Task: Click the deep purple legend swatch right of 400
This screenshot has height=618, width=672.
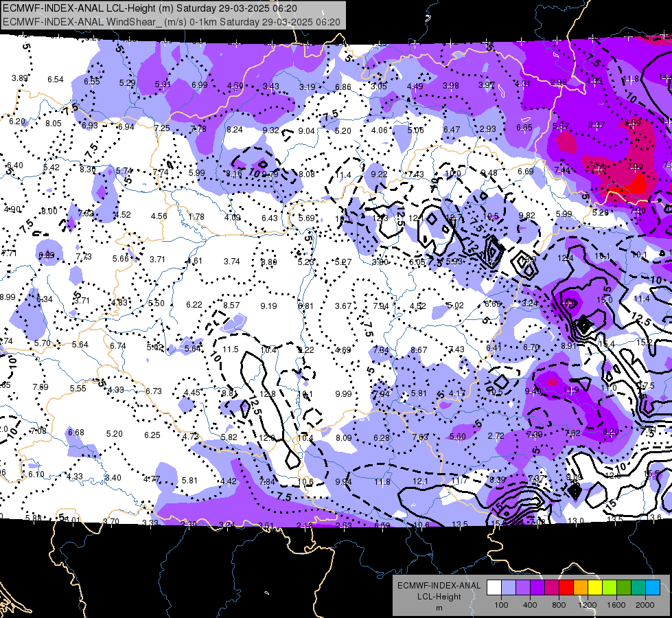Action: click(x=537, y=588)
